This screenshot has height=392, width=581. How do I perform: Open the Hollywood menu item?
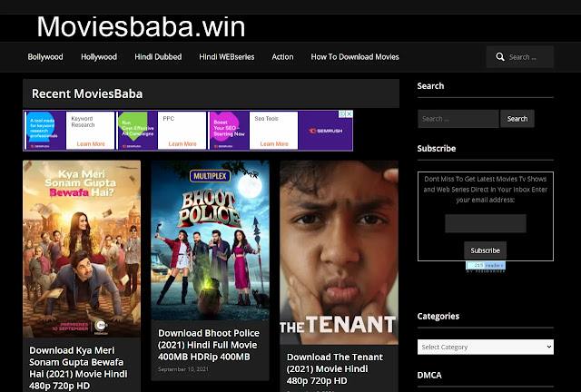(x=99, y=56)
